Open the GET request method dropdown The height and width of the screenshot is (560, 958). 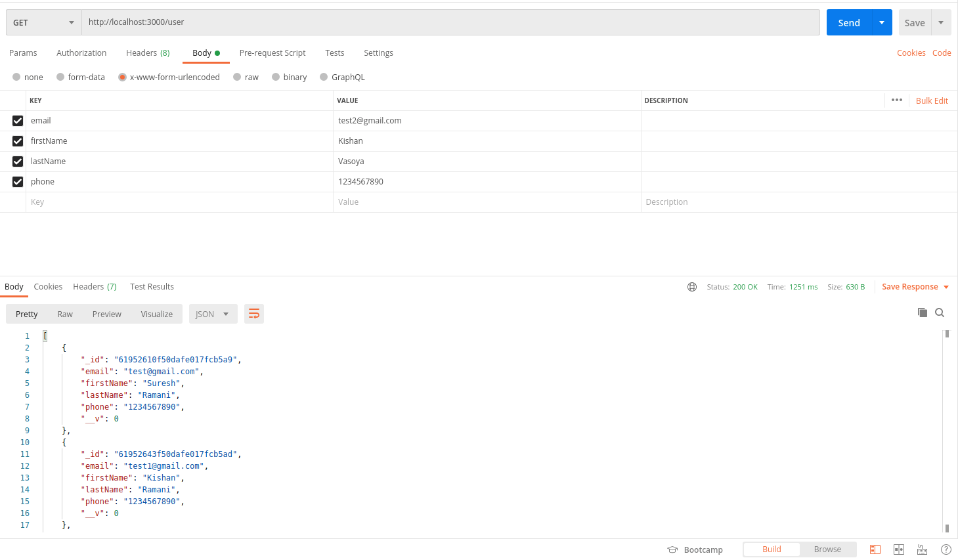click(43, 22)
